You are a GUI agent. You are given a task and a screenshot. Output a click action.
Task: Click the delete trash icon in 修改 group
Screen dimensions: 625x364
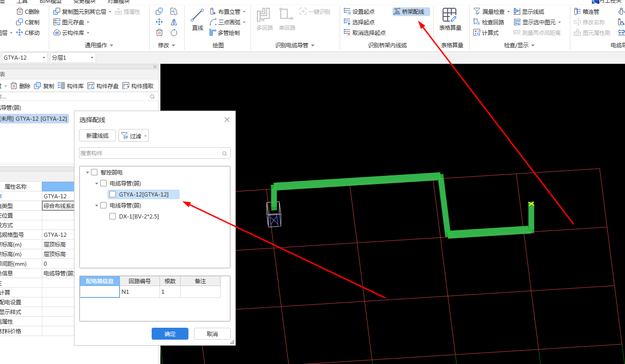pyautogui.click(x=159, y=33)
